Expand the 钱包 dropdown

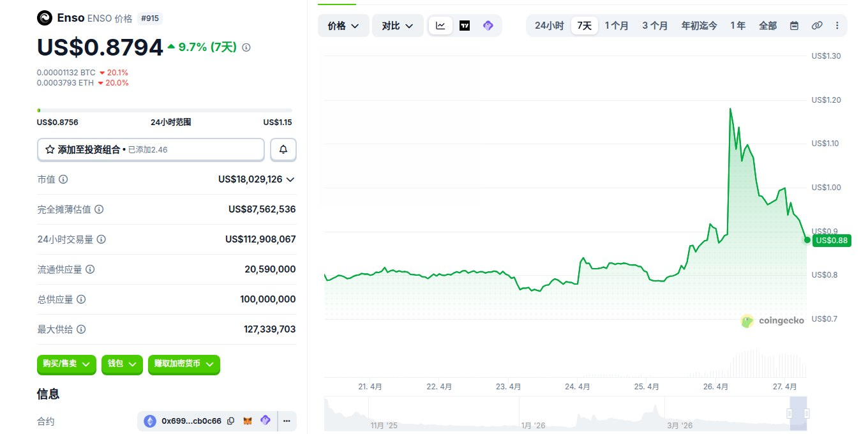pyautogui.click(x=122, y=364)
